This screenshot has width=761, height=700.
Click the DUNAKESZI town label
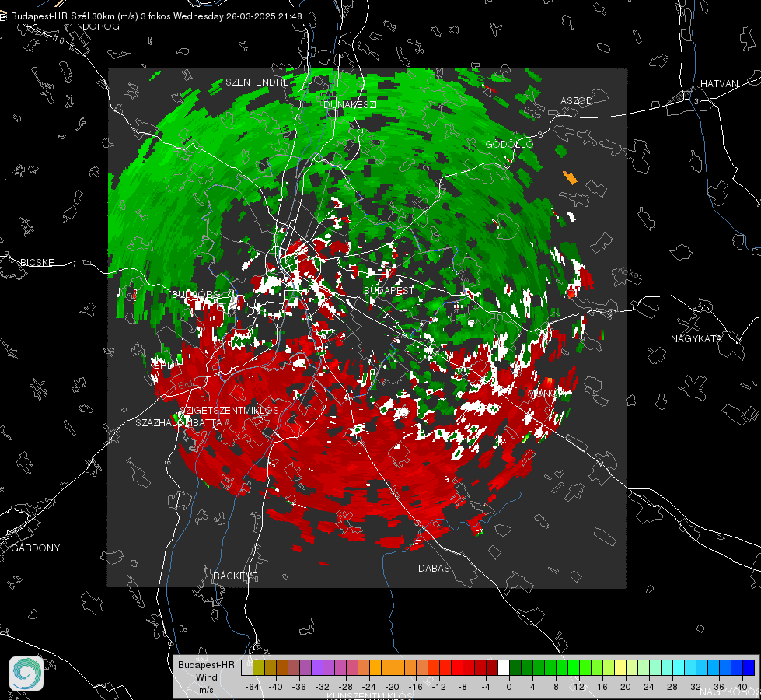(x=350, y=104)
